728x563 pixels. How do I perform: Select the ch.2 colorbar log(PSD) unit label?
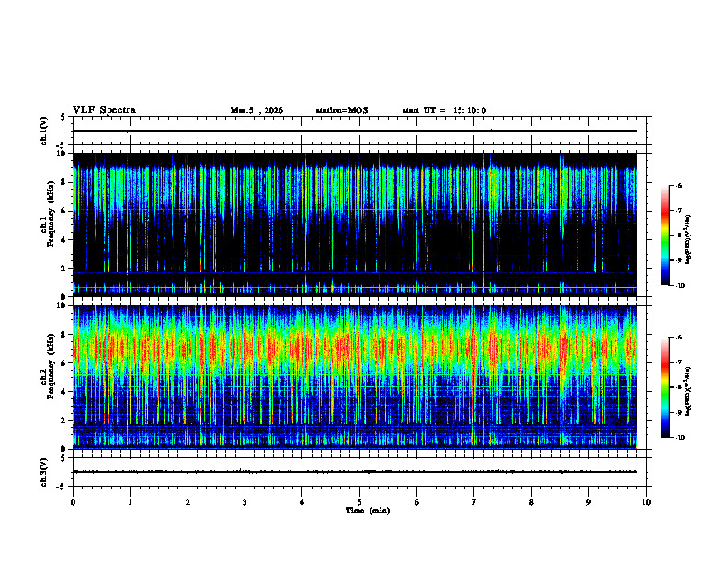[688, 391]
